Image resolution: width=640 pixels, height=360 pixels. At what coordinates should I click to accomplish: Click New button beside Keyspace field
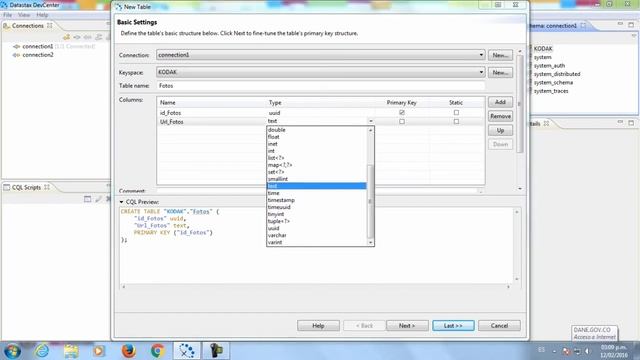500,73
